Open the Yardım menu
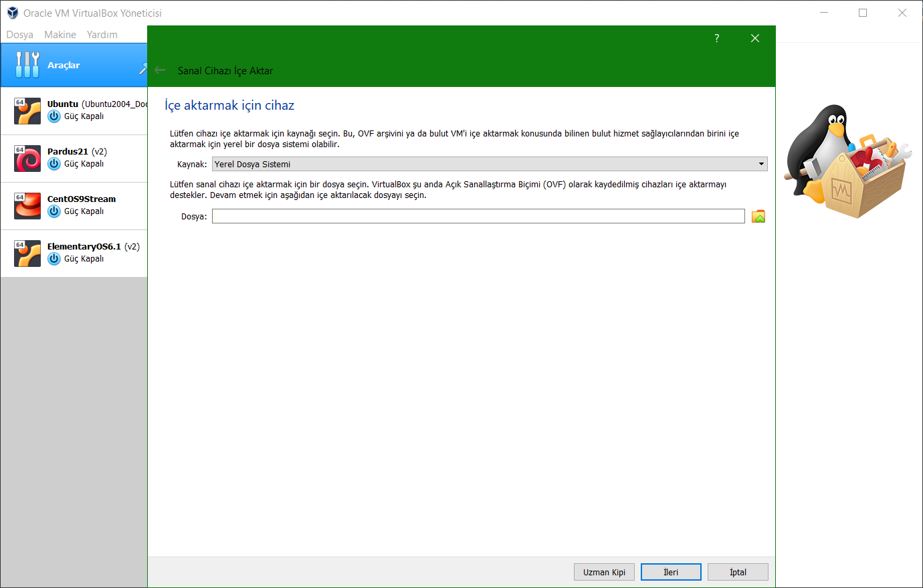This screenshot has width=923, height=588. click(x=102, y=35)
